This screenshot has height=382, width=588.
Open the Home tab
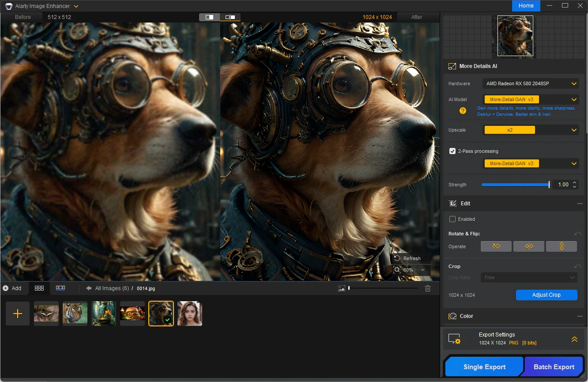tap(526, 6)
